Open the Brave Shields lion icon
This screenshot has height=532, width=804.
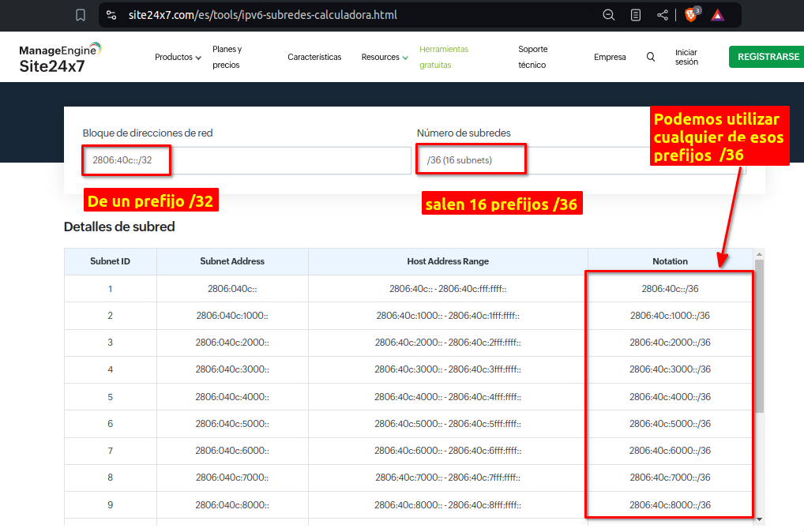tap(691, 15)
